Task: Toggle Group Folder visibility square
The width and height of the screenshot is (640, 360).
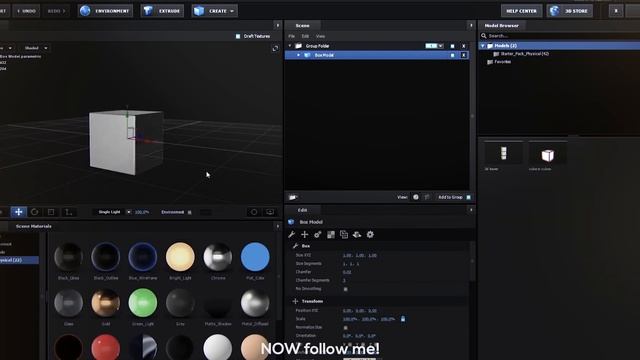Action: (x=452, y=46)
